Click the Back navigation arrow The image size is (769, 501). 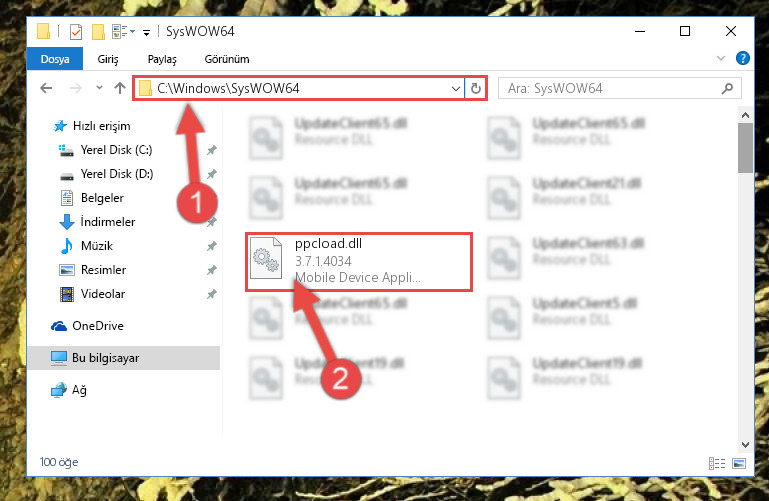pos(46,88)
